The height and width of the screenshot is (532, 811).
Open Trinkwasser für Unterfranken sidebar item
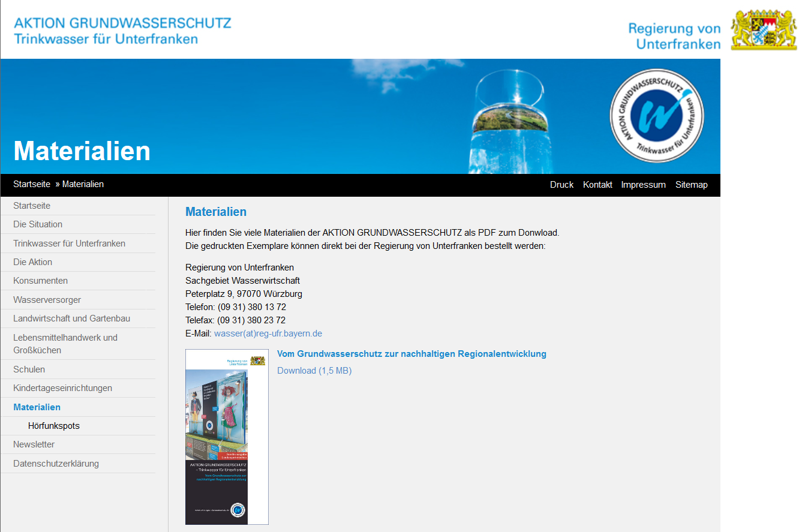pyautogui.click(x=78, y=244)
